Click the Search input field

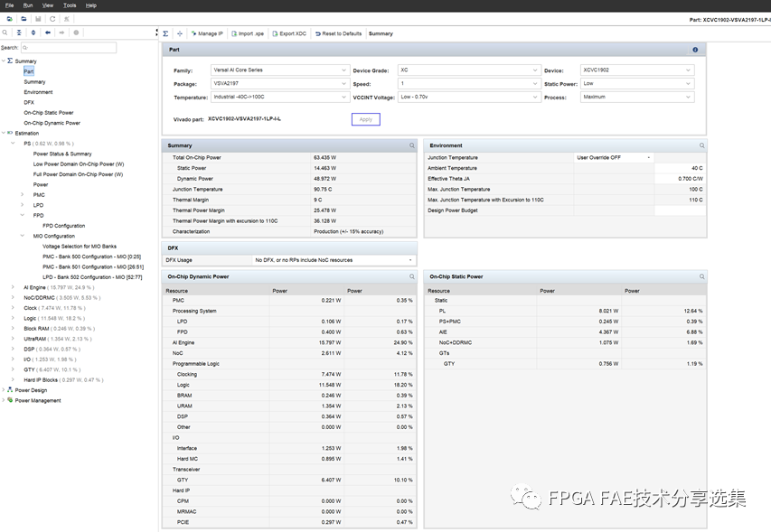(69, 48)
